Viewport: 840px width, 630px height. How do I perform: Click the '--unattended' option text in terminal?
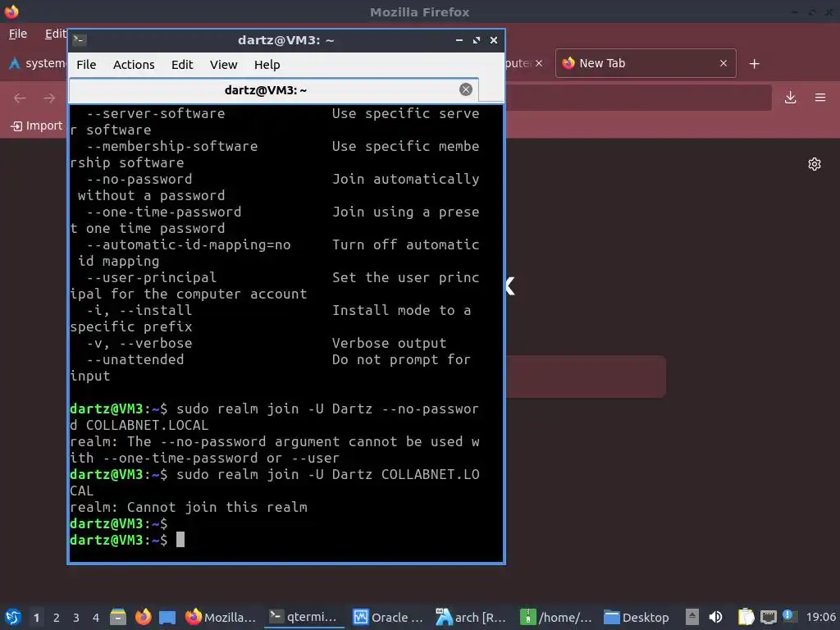click(135, 359)
